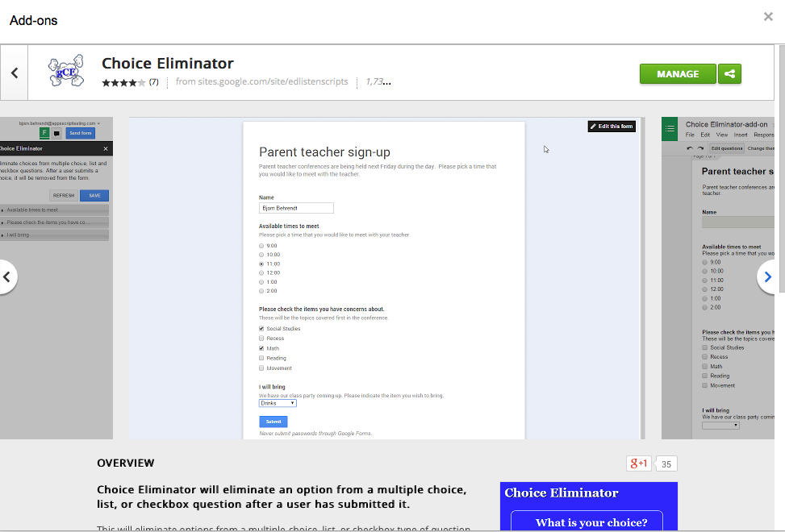785x532 pixels.
Task: Click the OVERVIEW heading
Action: [x=126, y=463]
